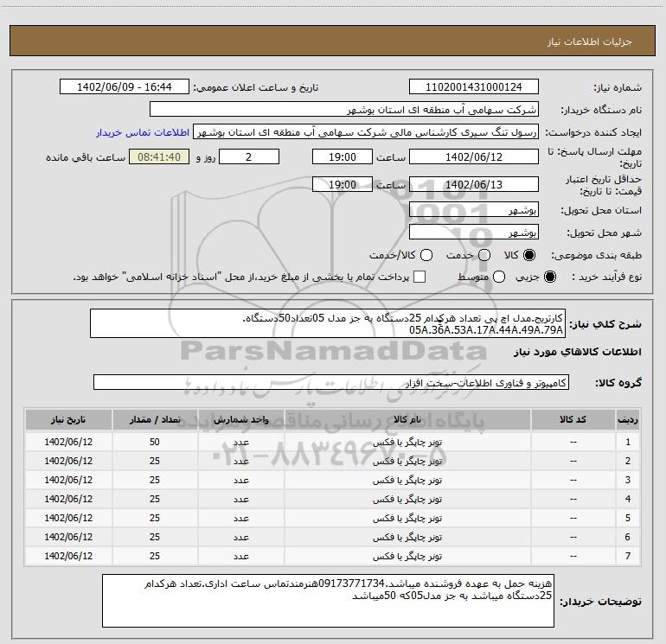The image size is (666, 644).
Task: Click the گروه کالا field
Action: pos(331,382)
